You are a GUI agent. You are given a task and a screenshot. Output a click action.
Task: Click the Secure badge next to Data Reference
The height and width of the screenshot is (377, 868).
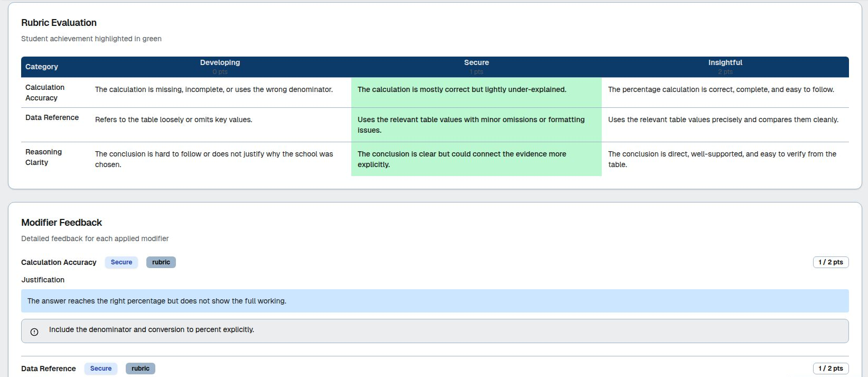[101, 369]
